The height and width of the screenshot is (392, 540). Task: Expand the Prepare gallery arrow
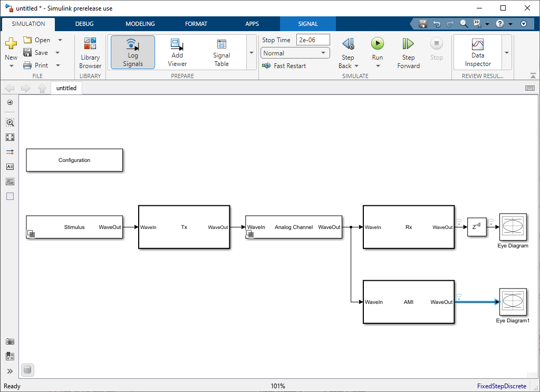[x=251, y=53]
